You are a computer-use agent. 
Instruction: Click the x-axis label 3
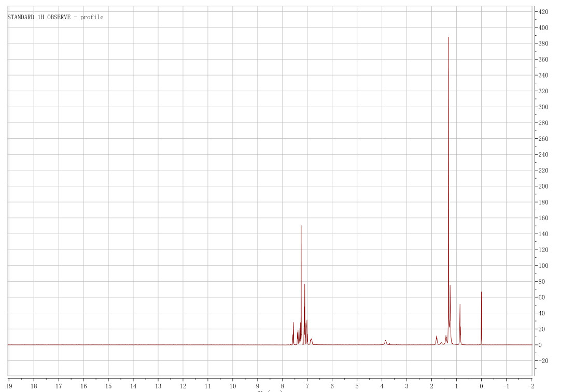point(407,386)
